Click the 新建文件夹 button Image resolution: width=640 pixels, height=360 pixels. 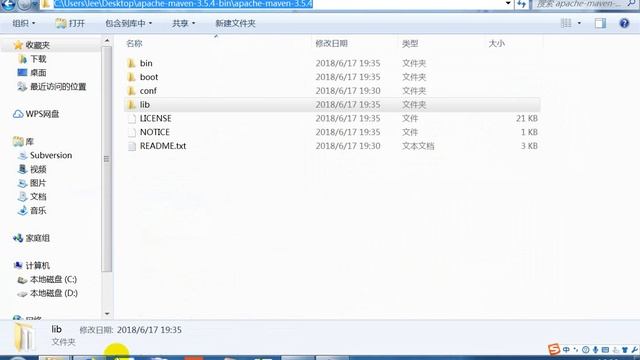(x=236, y=23)
